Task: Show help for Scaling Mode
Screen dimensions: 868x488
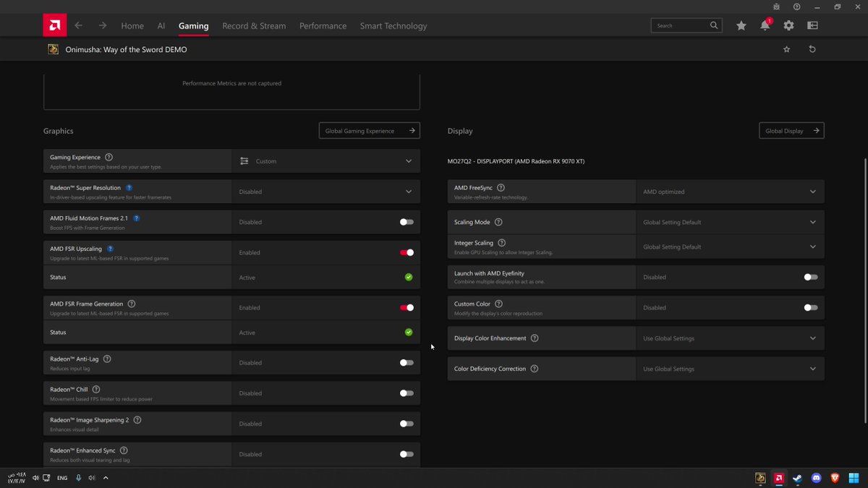Action: tap(498, 222)
